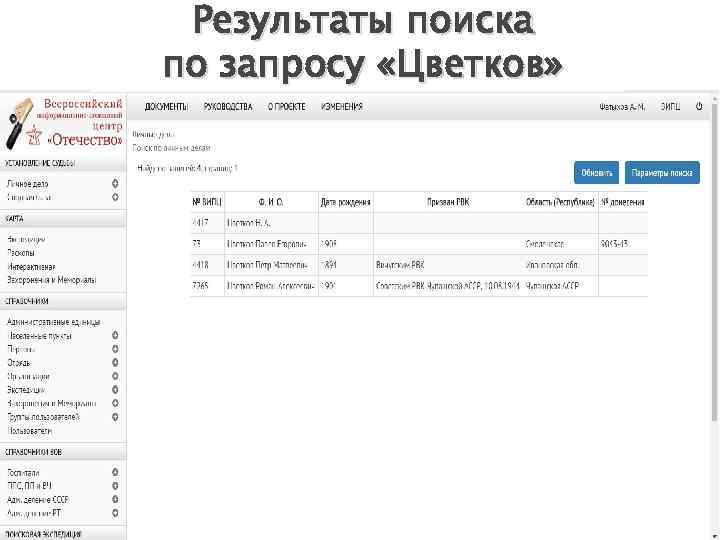Image resolution: width=720 pixels, height=540 pixels.
Task: Collapse the УСТАНОВЛЕНИЕ СУДЬБЫ section header
Action: pyautogui.click(x=63, y=163)
